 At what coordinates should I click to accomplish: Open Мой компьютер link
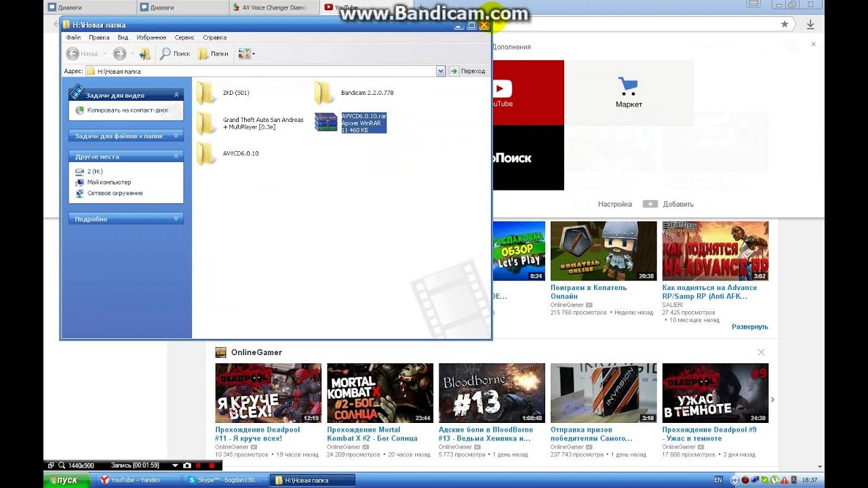(x=109, y=182)
